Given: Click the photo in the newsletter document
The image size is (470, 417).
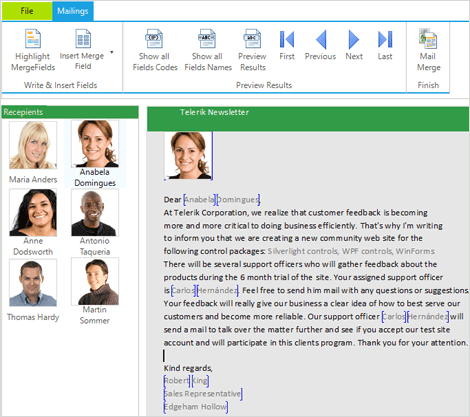Looking at the screenshot, I should click(189, 156).
